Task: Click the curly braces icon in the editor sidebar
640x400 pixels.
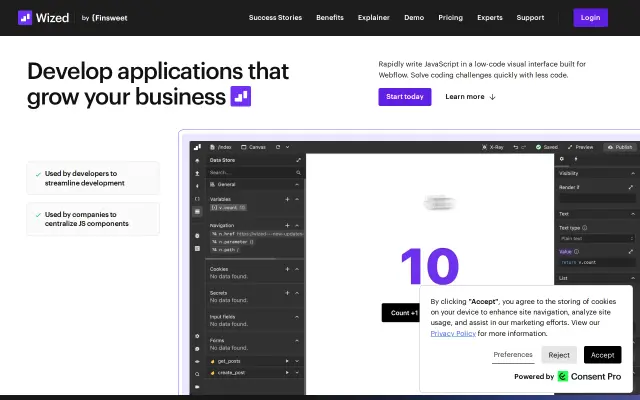Action: [197, 199]
